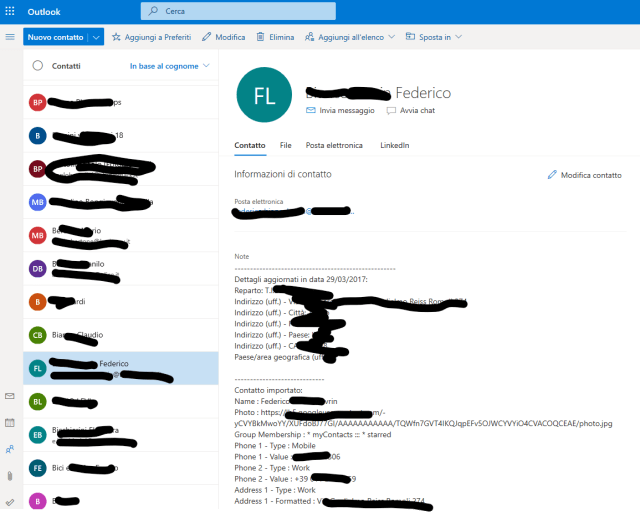640x512 pixels.
Task: Click Aggiungi a Preferiti star button
Action: pos(150,37)
